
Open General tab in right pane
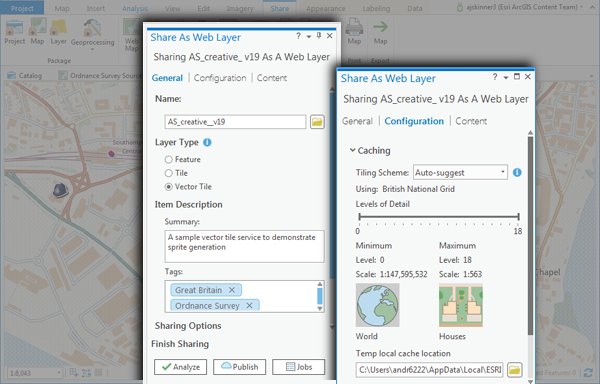tap(357, 121)
